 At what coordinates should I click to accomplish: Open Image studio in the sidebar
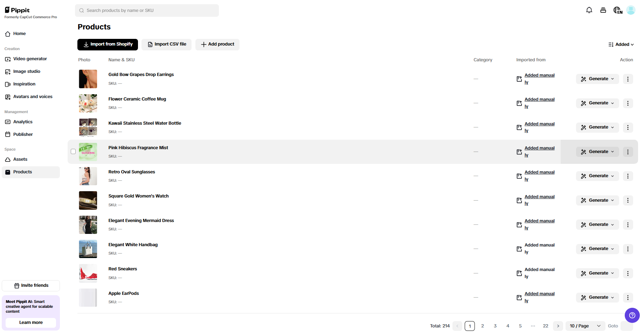point(27,71)
